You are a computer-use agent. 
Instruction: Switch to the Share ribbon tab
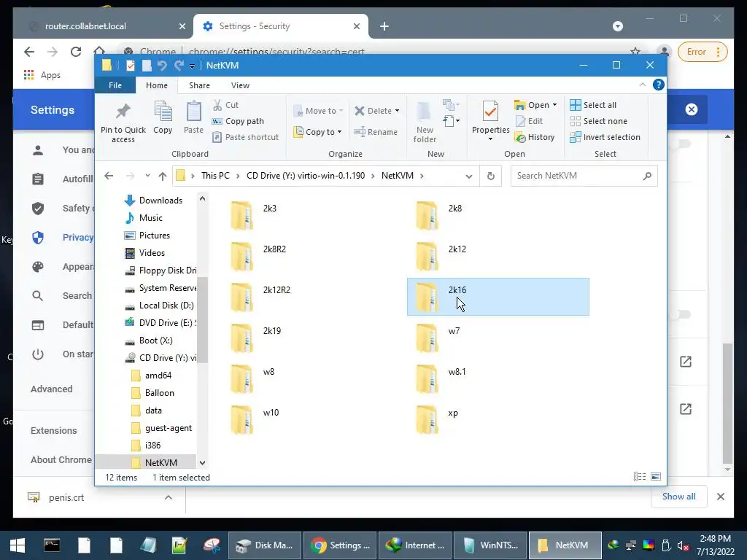pyautogui.click(x=199, y=85)
